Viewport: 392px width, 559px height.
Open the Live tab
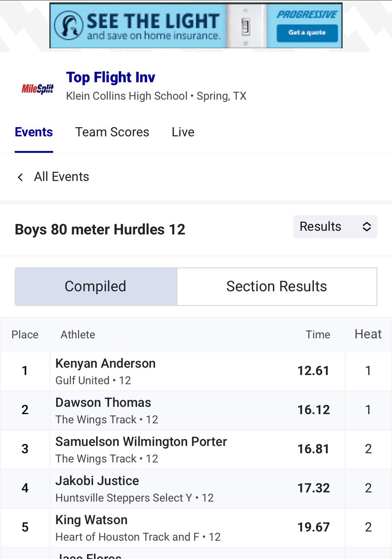[x=183, y=132]
